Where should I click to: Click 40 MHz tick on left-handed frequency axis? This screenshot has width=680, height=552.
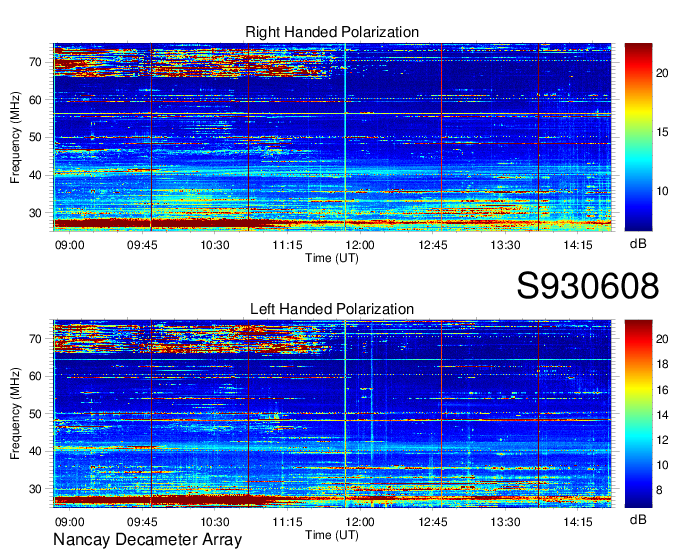pos(36,451)
